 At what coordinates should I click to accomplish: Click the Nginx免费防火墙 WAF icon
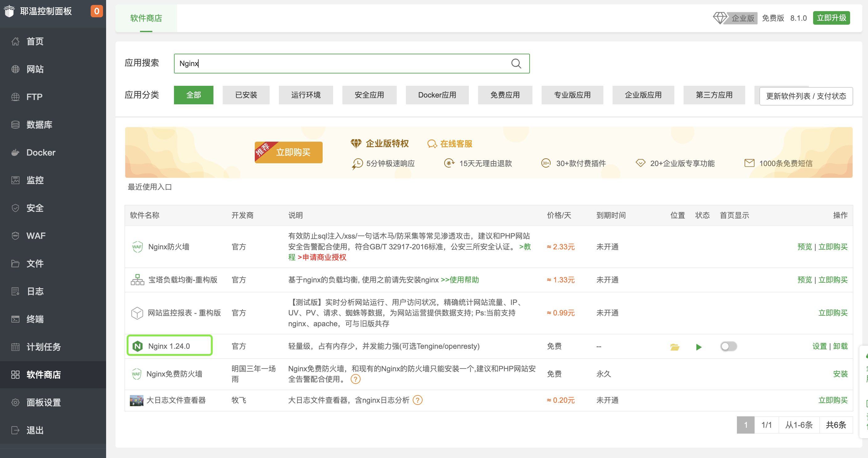[136, 374]
